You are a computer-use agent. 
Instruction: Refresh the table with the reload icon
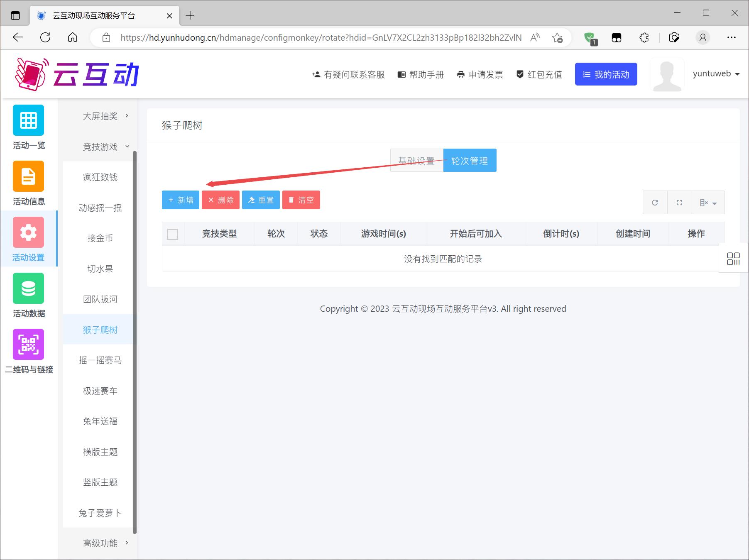point(655,203)
